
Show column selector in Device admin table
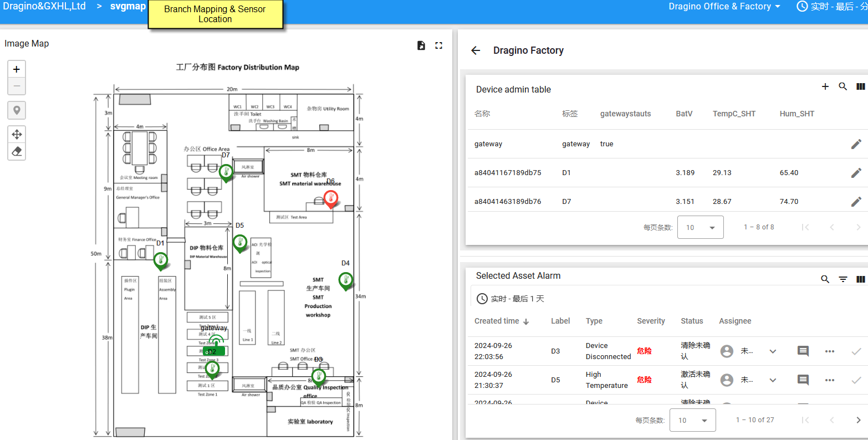[860, 86]
